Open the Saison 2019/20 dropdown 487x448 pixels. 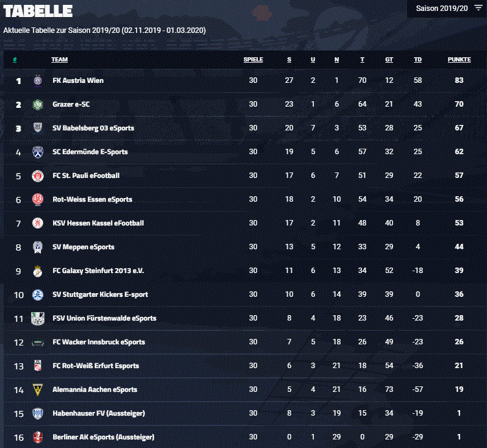point(445,9)
